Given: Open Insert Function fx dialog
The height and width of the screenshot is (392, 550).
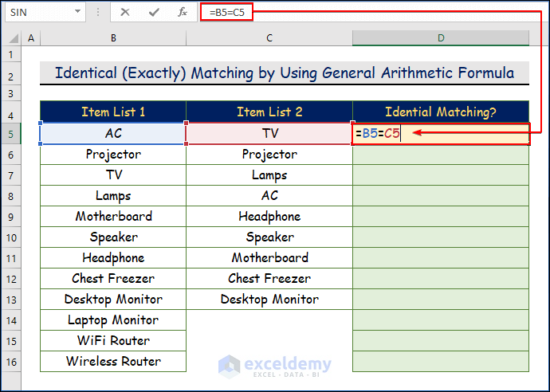Looking at the screenshot, I should click(x=183, y=12).
